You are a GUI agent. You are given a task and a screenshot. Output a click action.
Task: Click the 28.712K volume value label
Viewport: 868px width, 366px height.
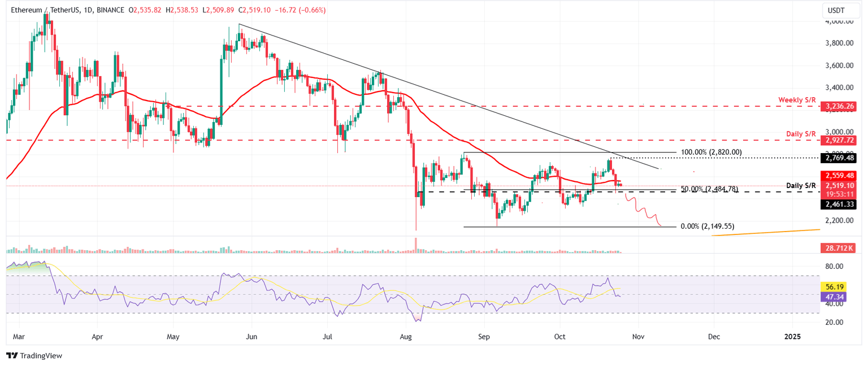839,247
